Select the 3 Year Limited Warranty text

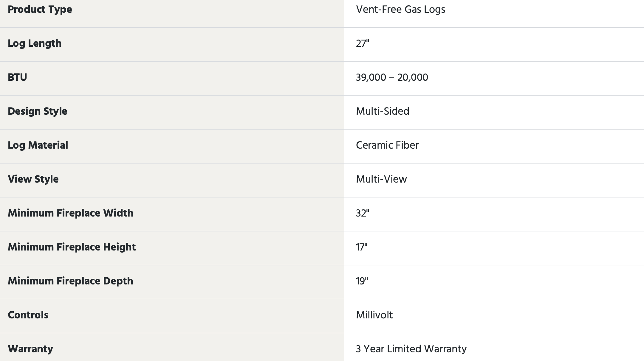click(411, 349)
